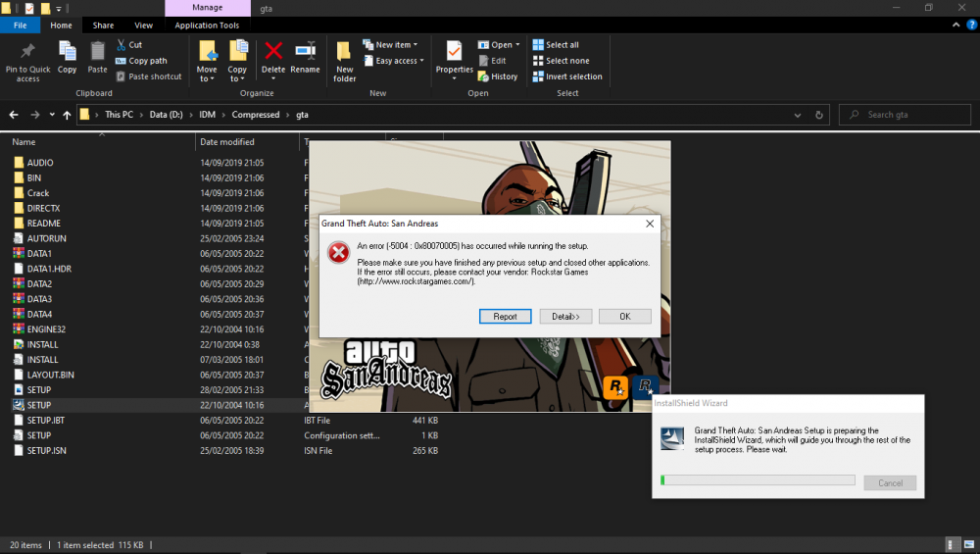Click the Search gta field
The width and height of the screenshot is (980, 554).
tap(905, 115)
